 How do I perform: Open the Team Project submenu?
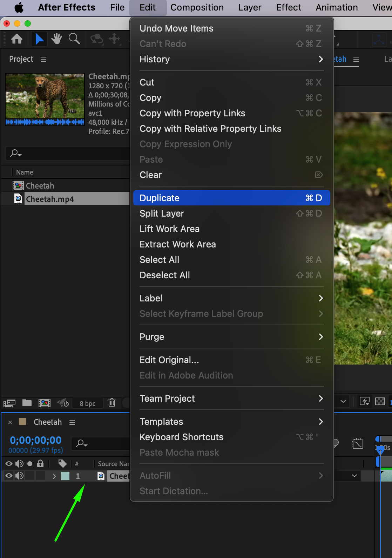(x=231, y=399)
